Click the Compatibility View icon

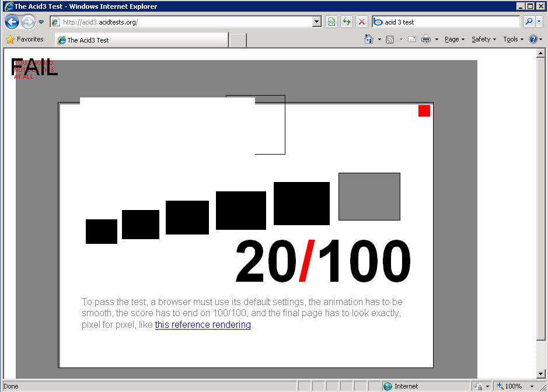(331, 22)
